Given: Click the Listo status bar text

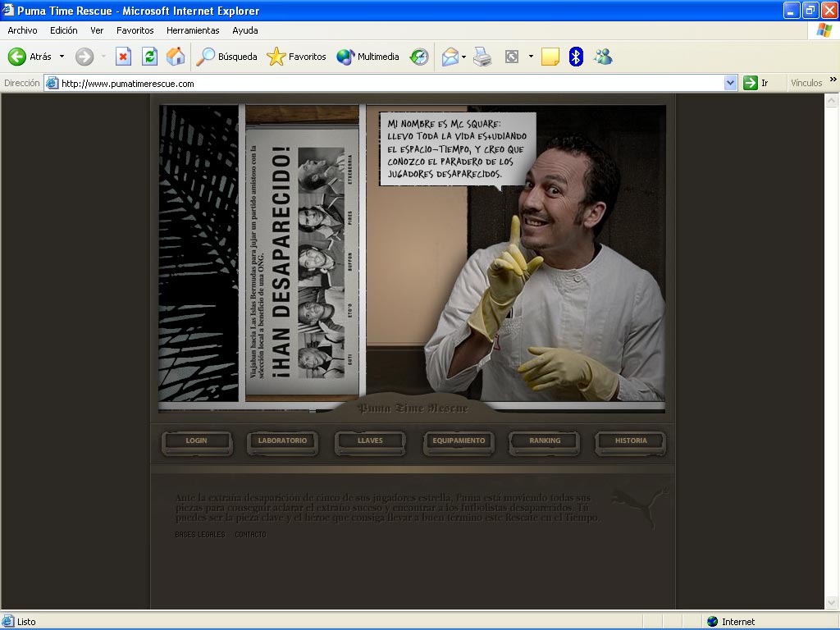Looking at the screenshot, I should 26,622.
